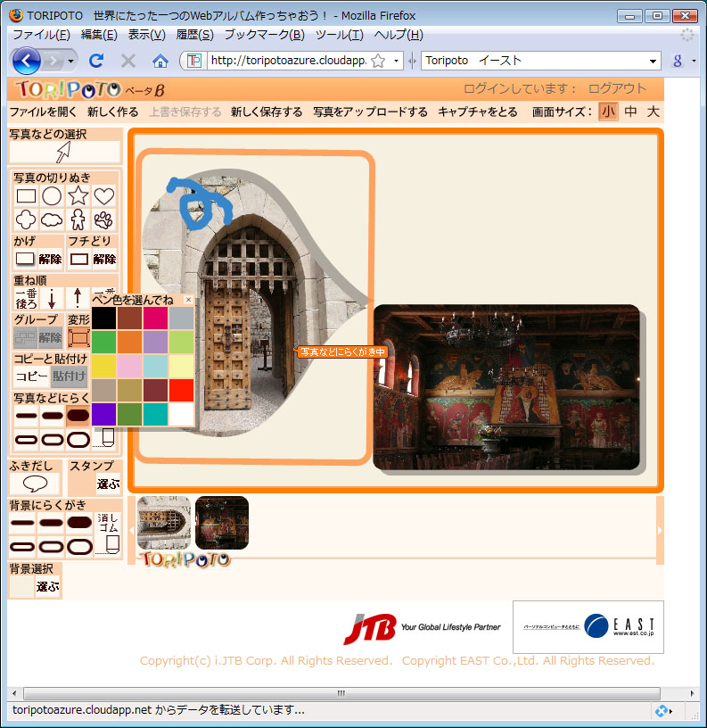Choose the heart crop shape
This screenshot has width=707, height=728.
104,196
